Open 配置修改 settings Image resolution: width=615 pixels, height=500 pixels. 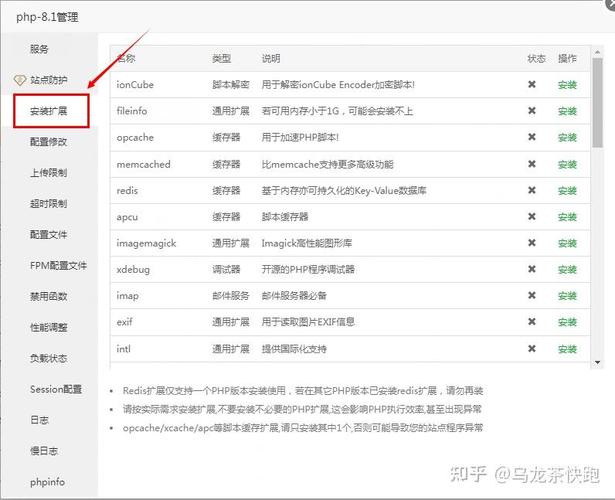coord(48,142)
